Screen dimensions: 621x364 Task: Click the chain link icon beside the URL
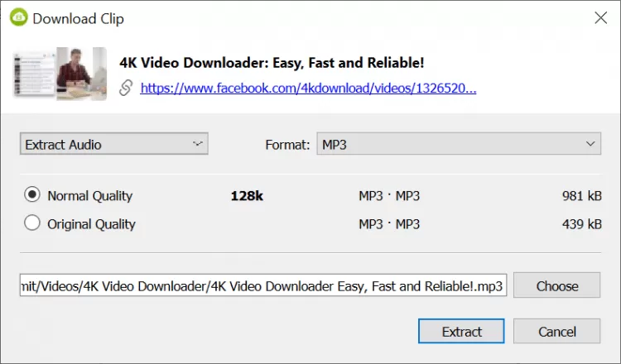click(126, 88)
